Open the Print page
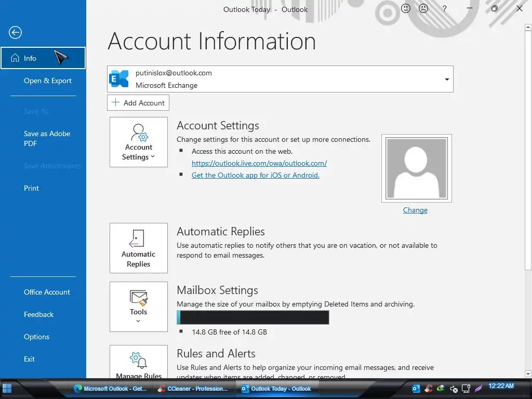532x399 pixels. pos(31,188)
